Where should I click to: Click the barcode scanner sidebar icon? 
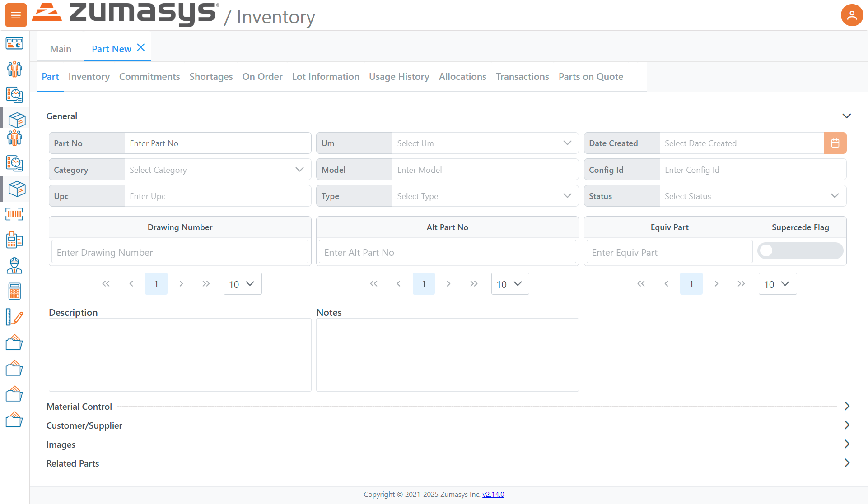(x=14, y=214)
